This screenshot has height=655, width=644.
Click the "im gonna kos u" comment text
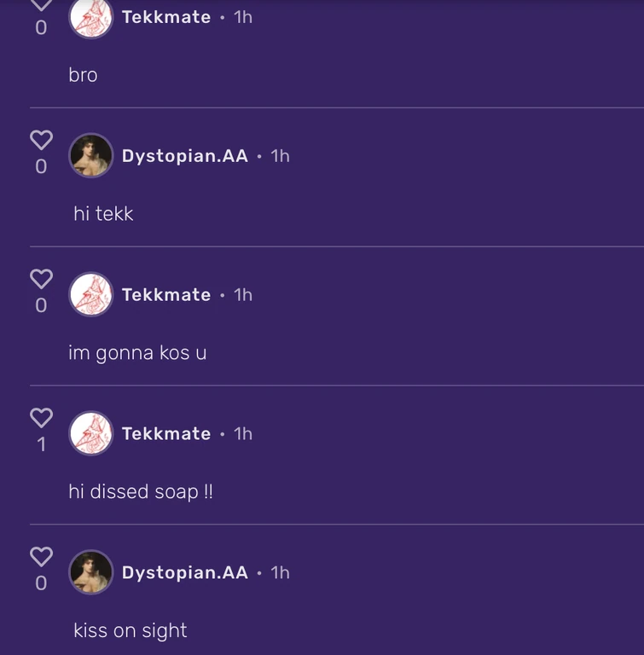pyautogui.click(x=137, y=352)
